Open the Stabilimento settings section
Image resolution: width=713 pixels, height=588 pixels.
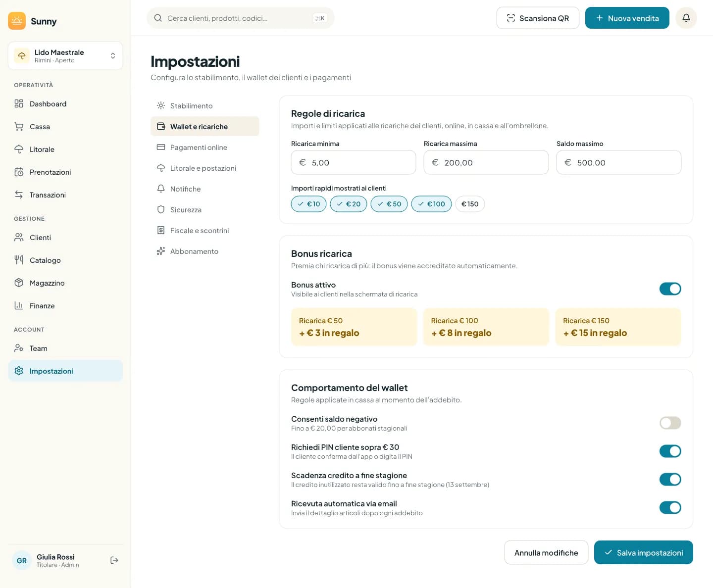[205, 105]
